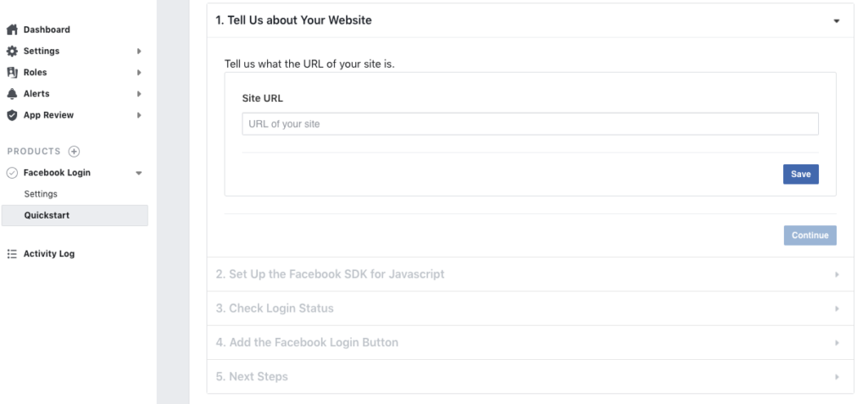
Task: Click the Settings gear icon
Action: pyautogui.click(x=12, y=51)
